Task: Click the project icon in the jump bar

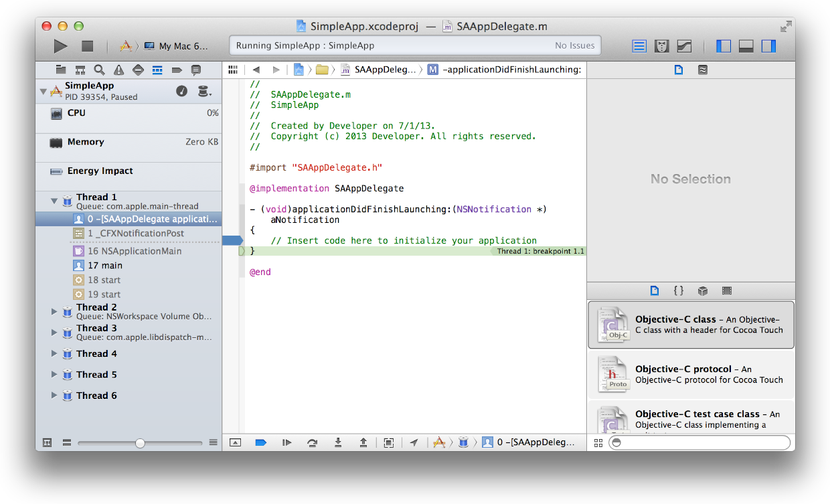Action: point(299,70)
